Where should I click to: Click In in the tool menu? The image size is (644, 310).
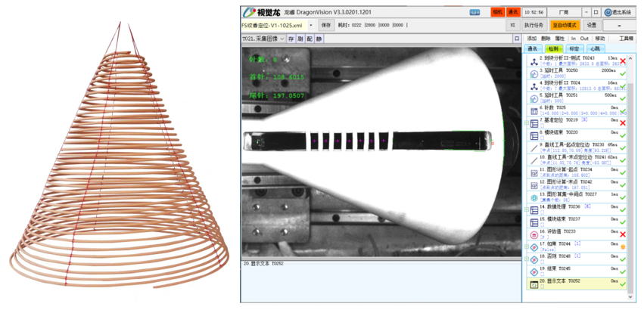(x=574, y=39)
